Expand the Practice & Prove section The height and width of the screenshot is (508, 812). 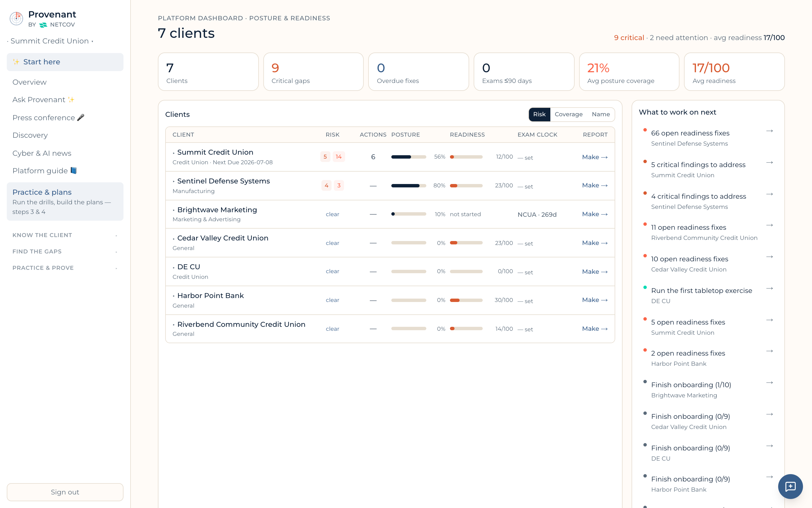point(65,268)
